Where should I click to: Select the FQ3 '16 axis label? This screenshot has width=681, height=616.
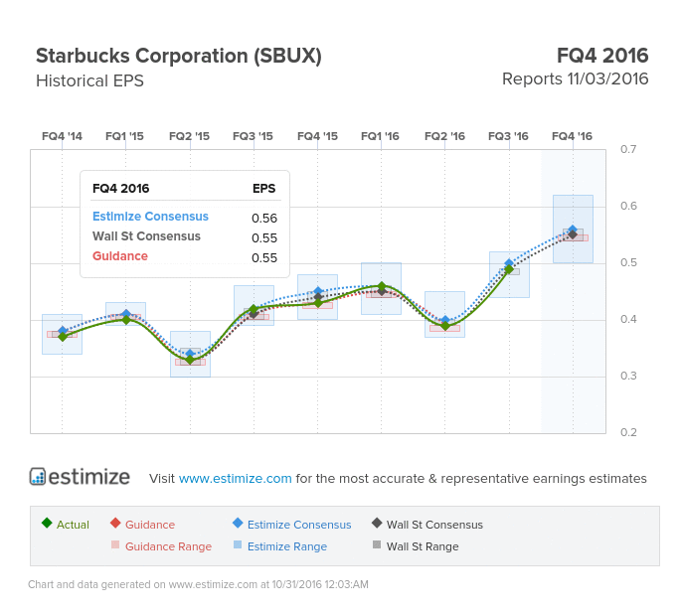coord(509,136)
